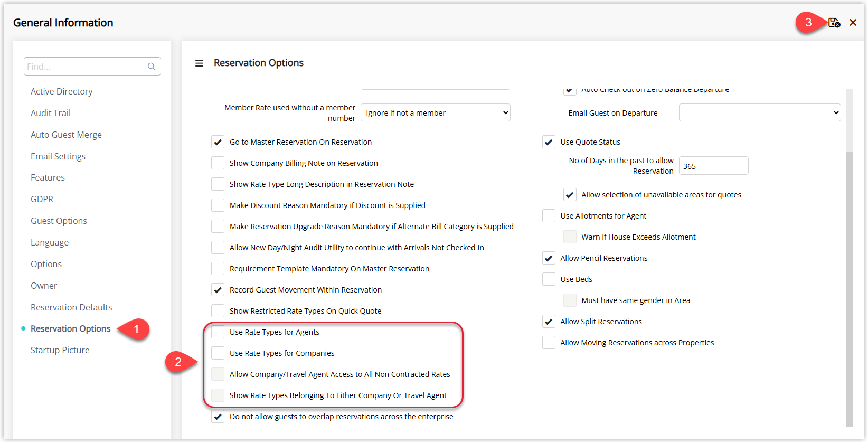Open Owner section

(x=44, y=286)
